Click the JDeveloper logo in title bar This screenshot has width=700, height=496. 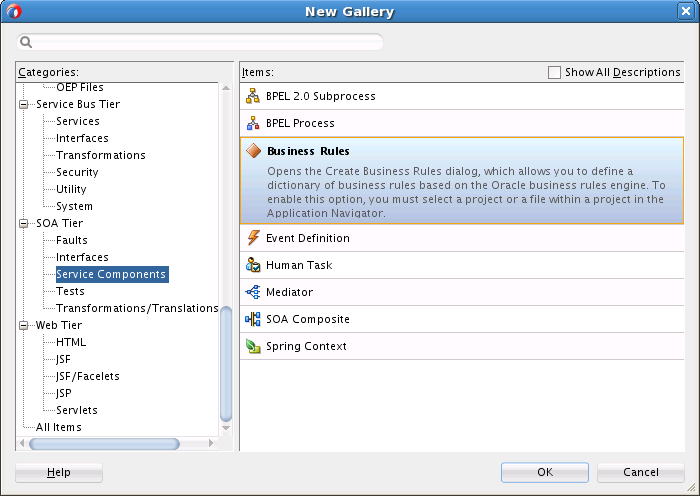[x=13, y=11]
